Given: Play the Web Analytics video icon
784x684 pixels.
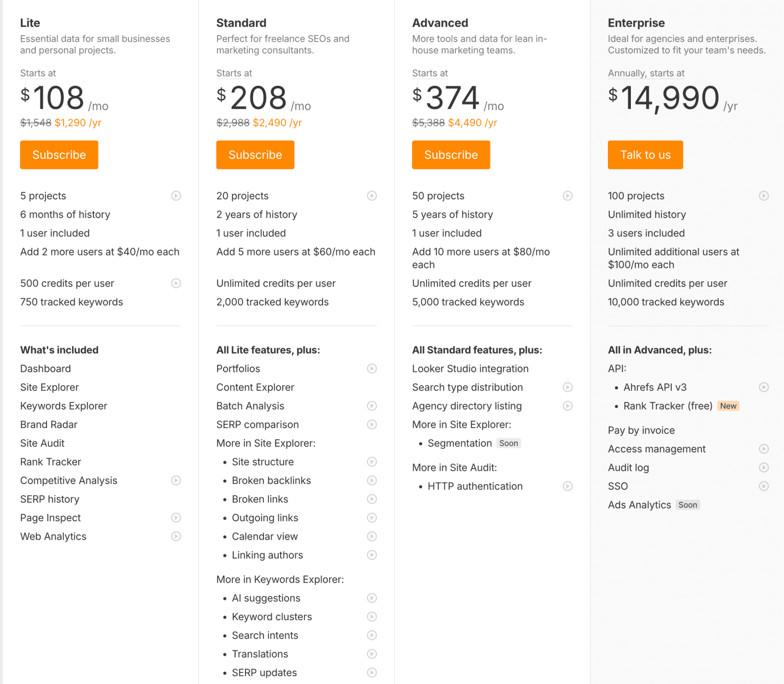Looking at the screenshot, I should click(176, 537).
